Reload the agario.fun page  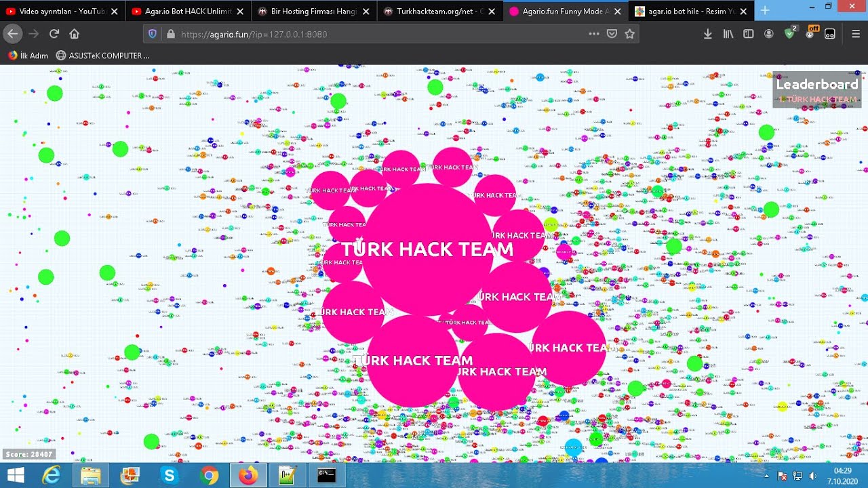(54, 34)
